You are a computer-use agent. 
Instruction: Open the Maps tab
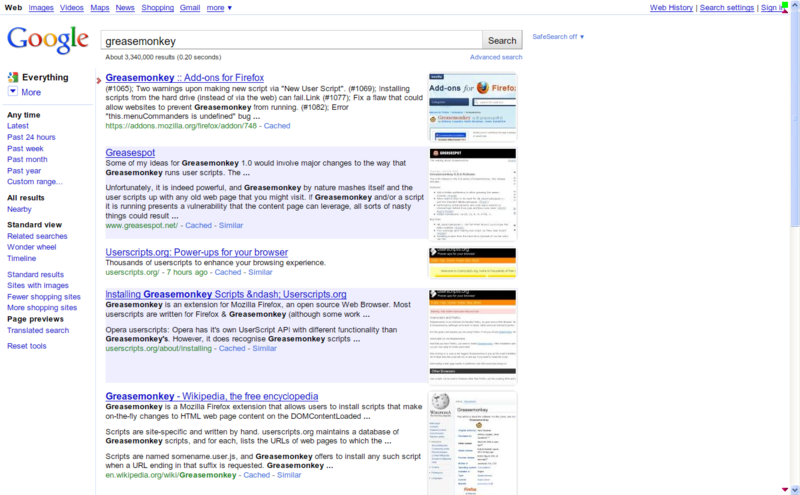(x=99, y=8)
